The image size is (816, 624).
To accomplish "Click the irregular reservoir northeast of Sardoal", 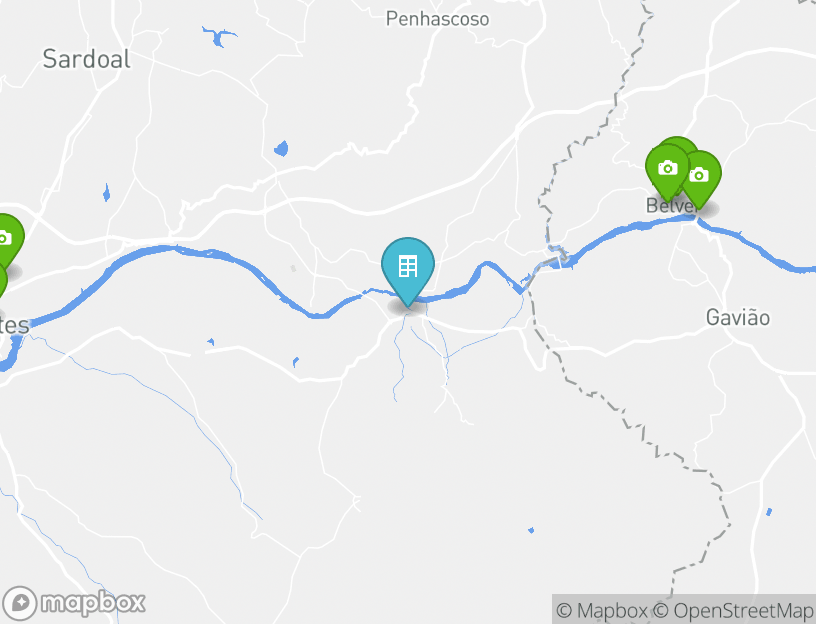I will point(219,36).
